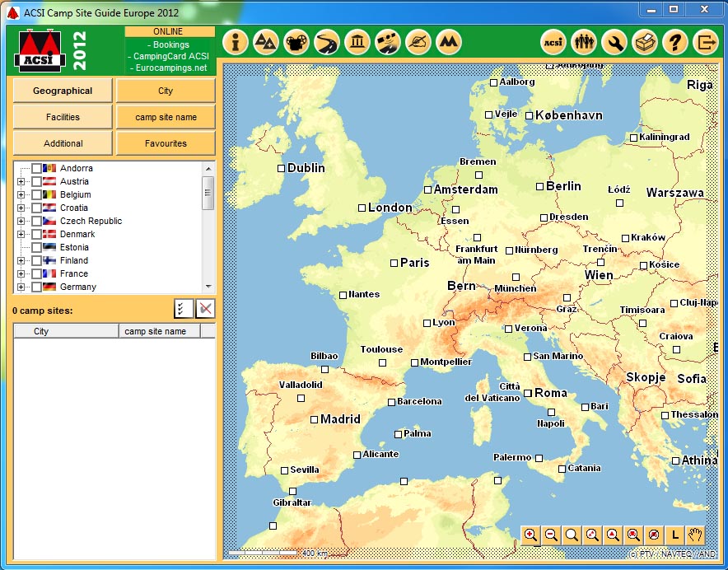Expand the Denmark tree node
728x570 pixels.
pyautogui.click(x=21, y=234)
